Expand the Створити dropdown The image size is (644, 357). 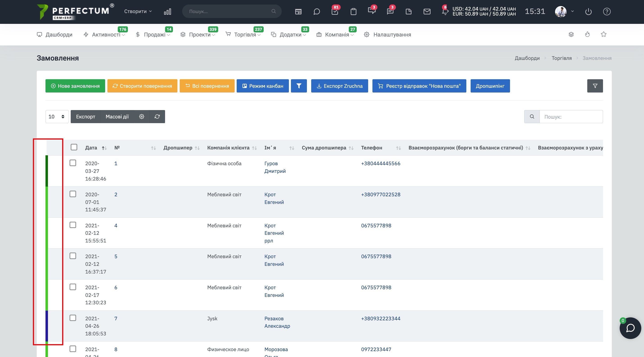tap(138, 11)
